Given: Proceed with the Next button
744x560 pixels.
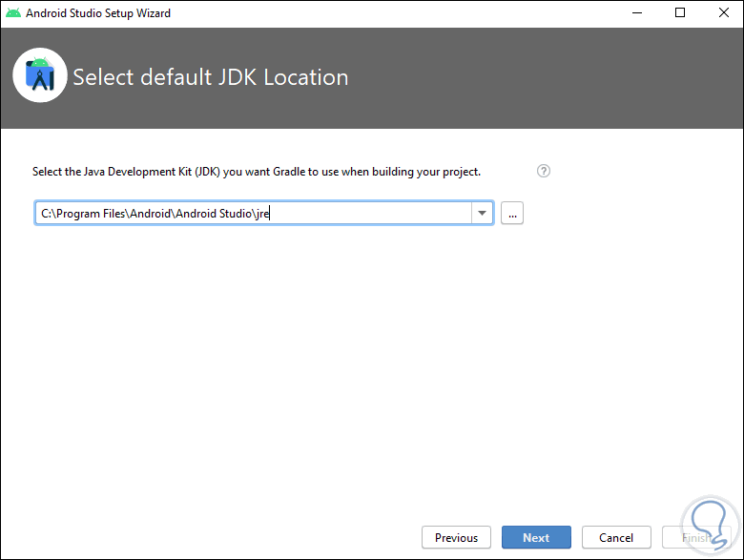Looking at the screenshot, I should [536, 537].
